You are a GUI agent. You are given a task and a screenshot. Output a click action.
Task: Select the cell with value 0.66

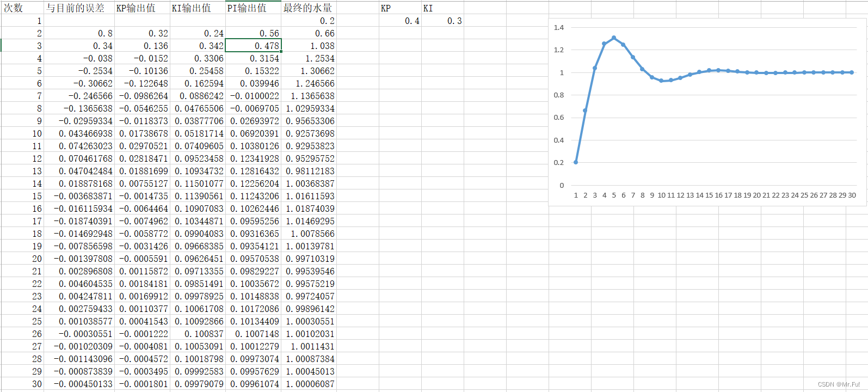point(309,33)
